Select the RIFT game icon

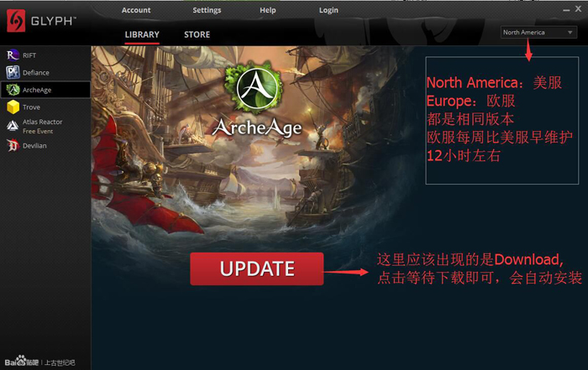[13, 55]
